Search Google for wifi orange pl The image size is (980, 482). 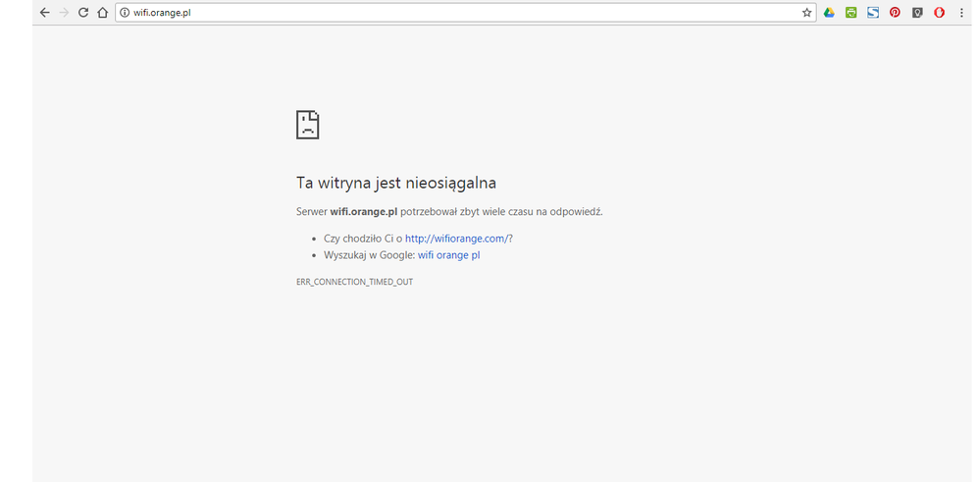click(448, 255)
